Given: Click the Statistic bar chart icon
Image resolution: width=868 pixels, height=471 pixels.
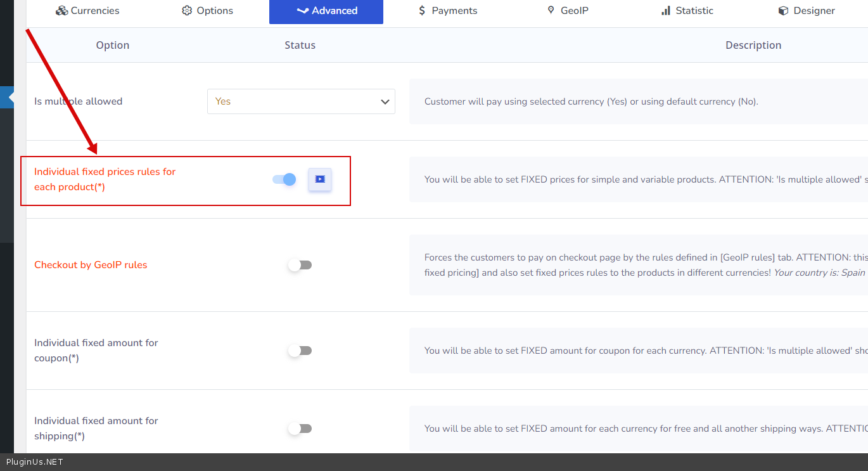Looking at the screenshot, I should [x=666, y=11].
